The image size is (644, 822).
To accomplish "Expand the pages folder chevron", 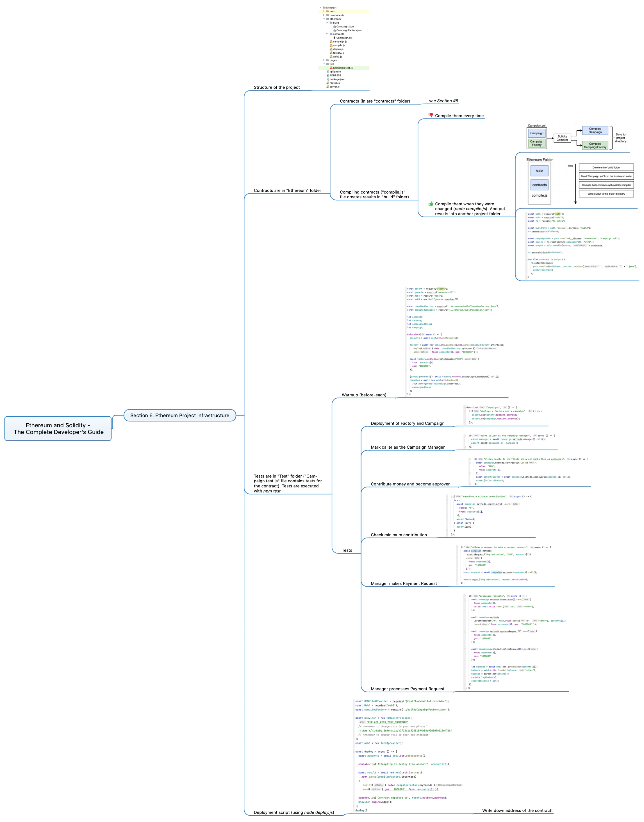I will click(x=324, y=60).
